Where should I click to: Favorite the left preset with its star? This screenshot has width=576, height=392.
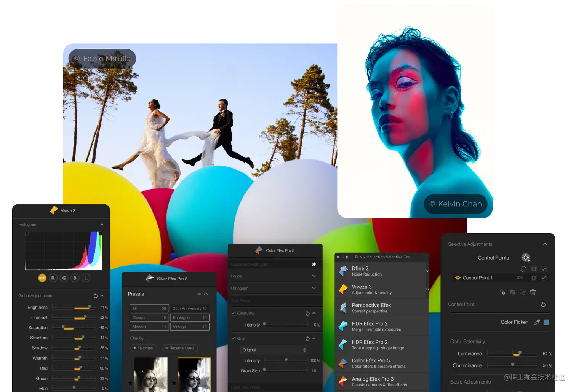[x=130, y=383]
